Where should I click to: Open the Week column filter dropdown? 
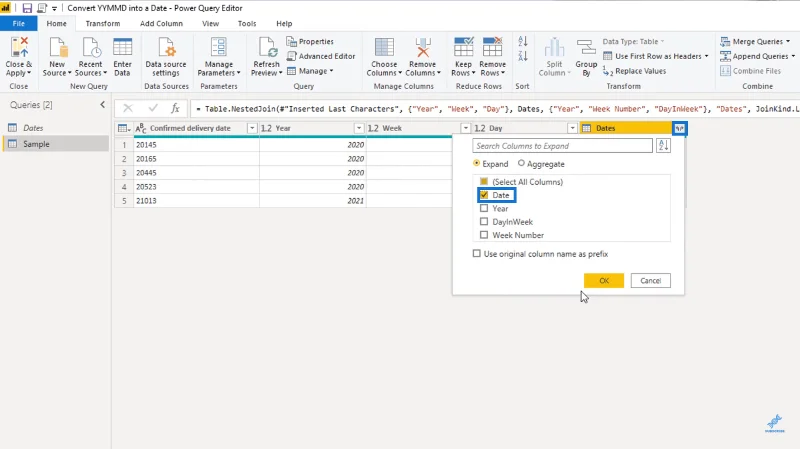(465, 129)
